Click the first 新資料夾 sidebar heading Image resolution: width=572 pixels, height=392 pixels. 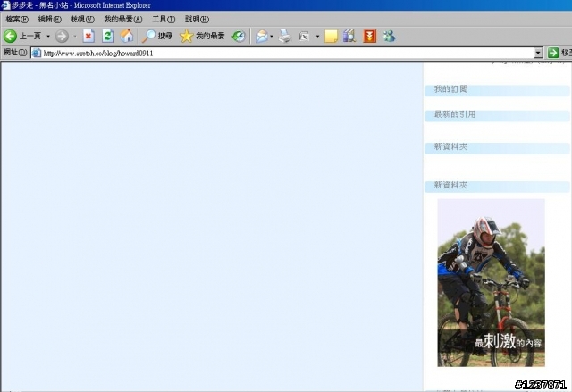[450, 146]
